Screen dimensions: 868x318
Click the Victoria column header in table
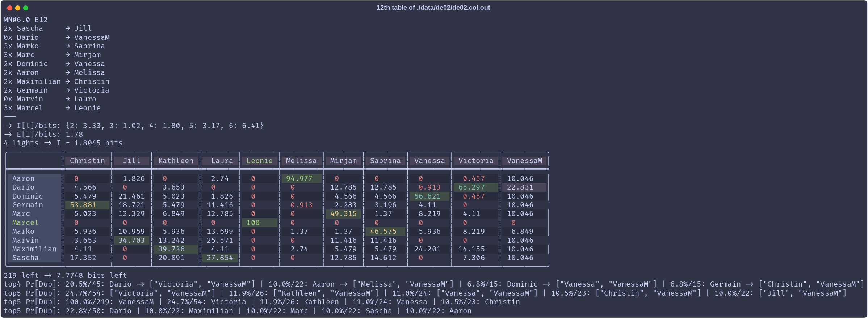click(476, 161)
